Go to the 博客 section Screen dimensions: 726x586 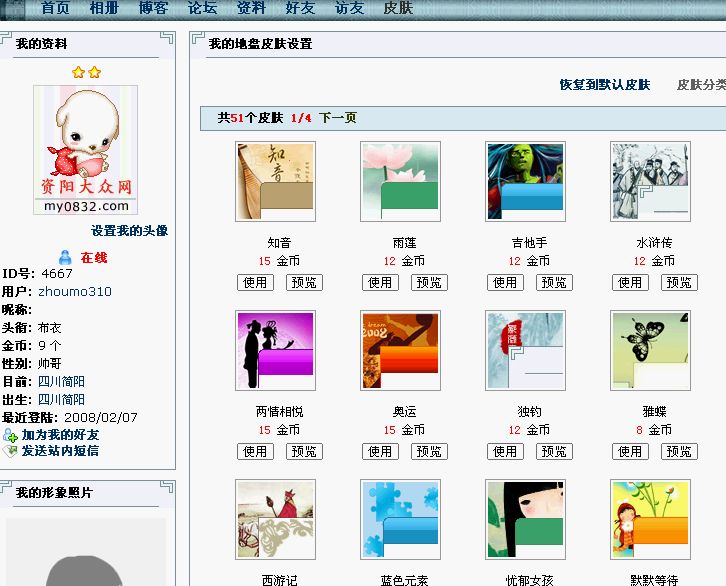153,8
